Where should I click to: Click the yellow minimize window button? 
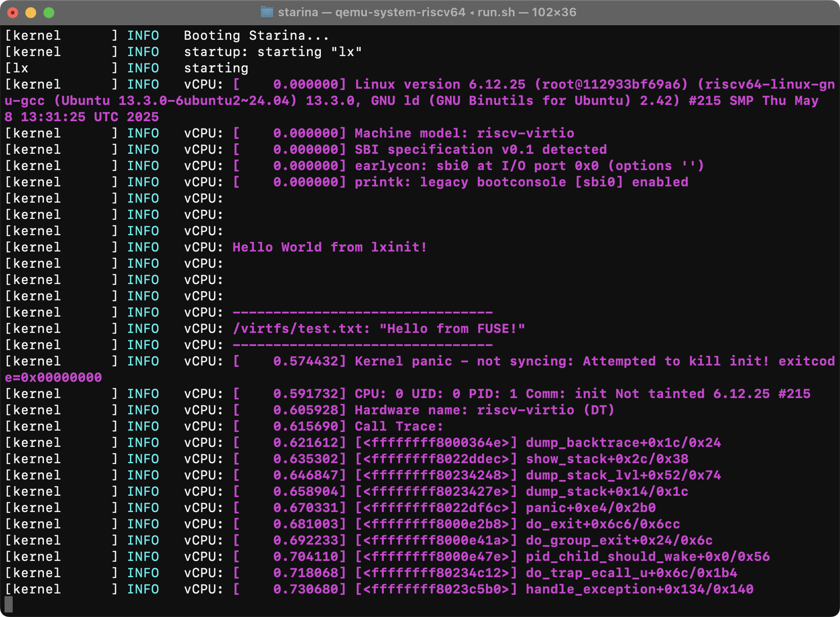pos(31,13)
